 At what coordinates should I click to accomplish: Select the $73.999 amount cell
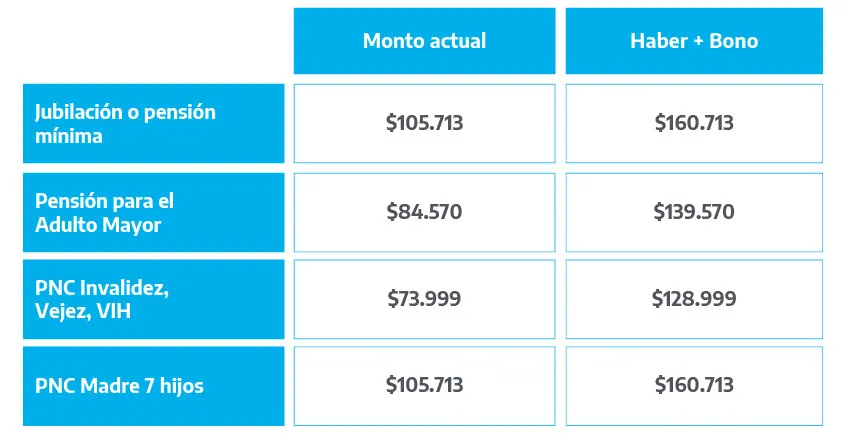point(424,299)
